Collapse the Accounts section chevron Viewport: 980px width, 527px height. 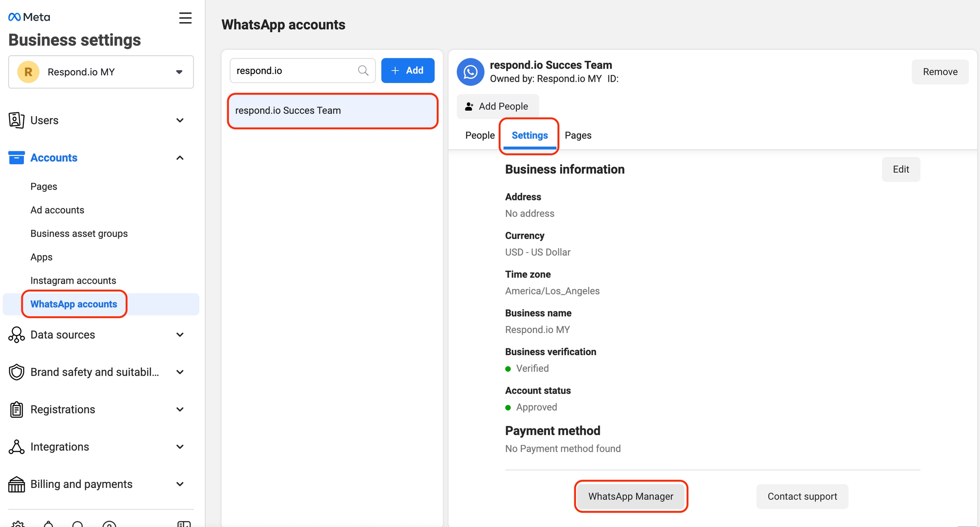[x=180, y=158]
